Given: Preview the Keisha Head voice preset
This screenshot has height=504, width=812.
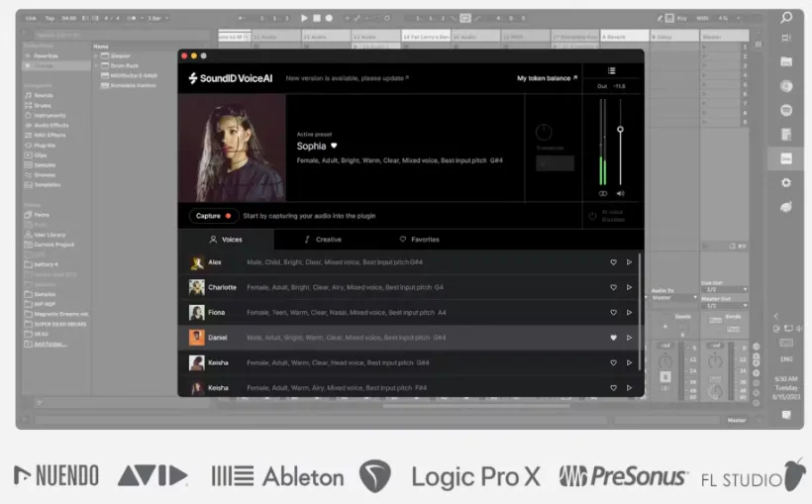Looking at the screenshot, I should [629, 363].
